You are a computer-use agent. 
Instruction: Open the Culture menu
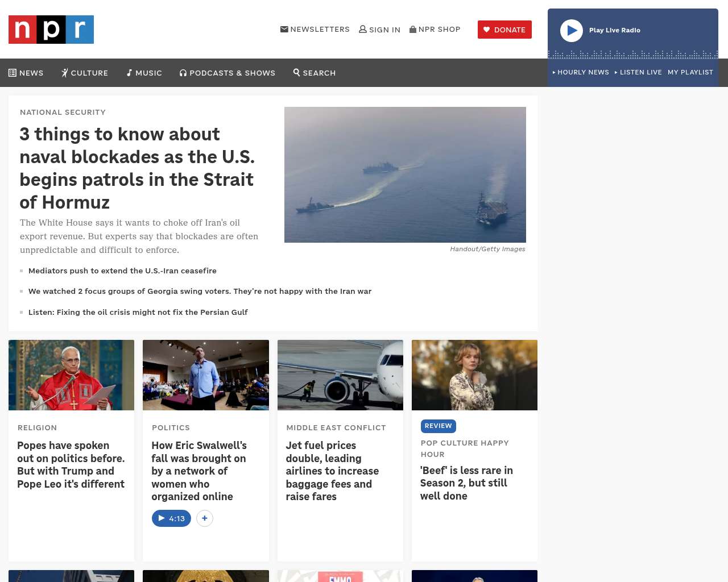(x=85, y=73)
